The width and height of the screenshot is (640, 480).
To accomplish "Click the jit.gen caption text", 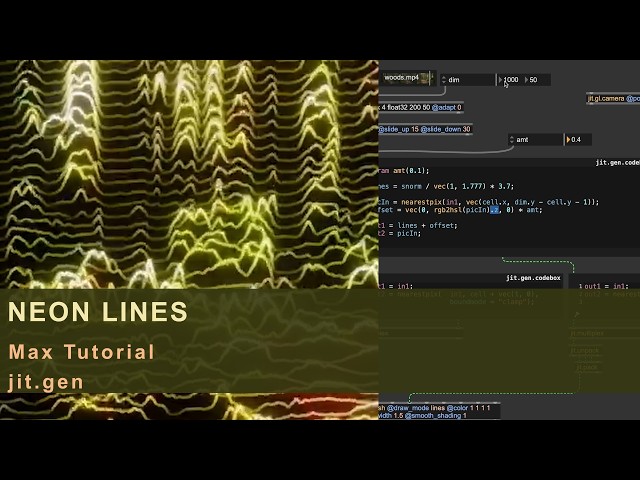I will pos(46,382).
